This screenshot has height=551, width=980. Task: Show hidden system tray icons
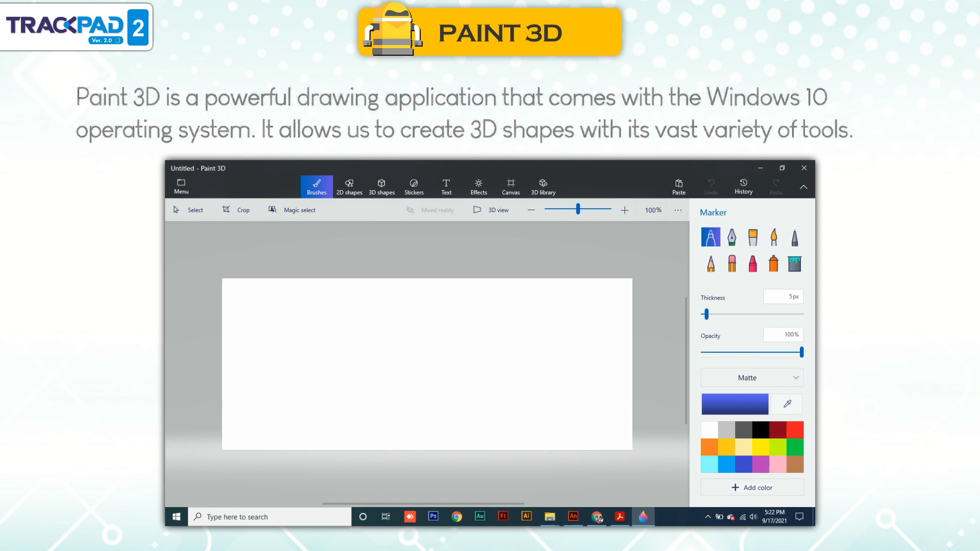point(707,517)
